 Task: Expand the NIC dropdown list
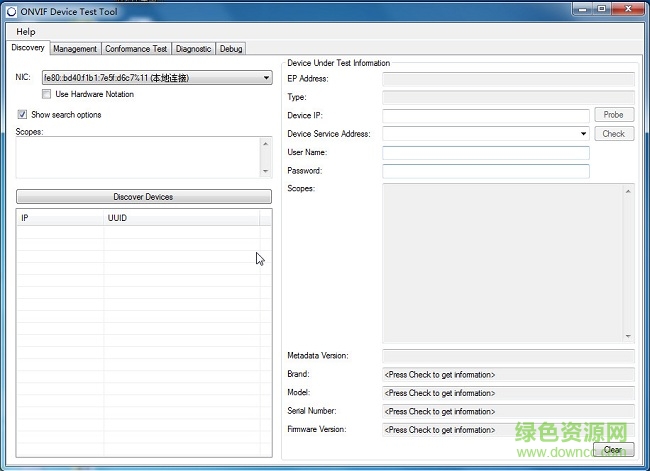(x=266, y=78)
